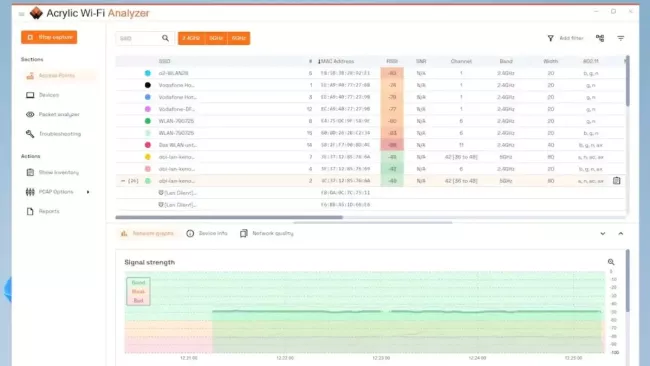
Task: Sort by MAC Address column header
Action: point(337,61)
